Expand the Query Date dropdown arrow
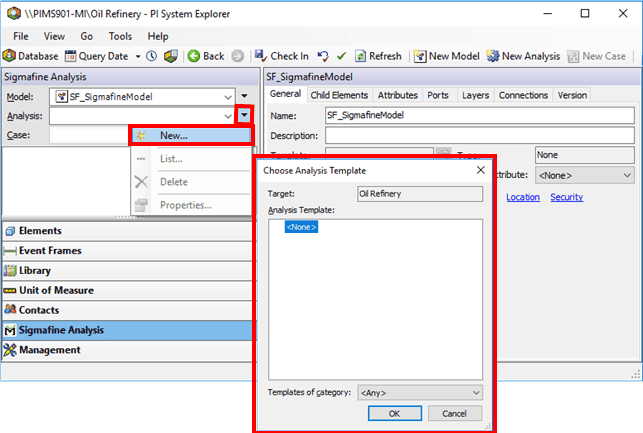The width and height of the screenshot is (643, 433). tap(138, 57)
